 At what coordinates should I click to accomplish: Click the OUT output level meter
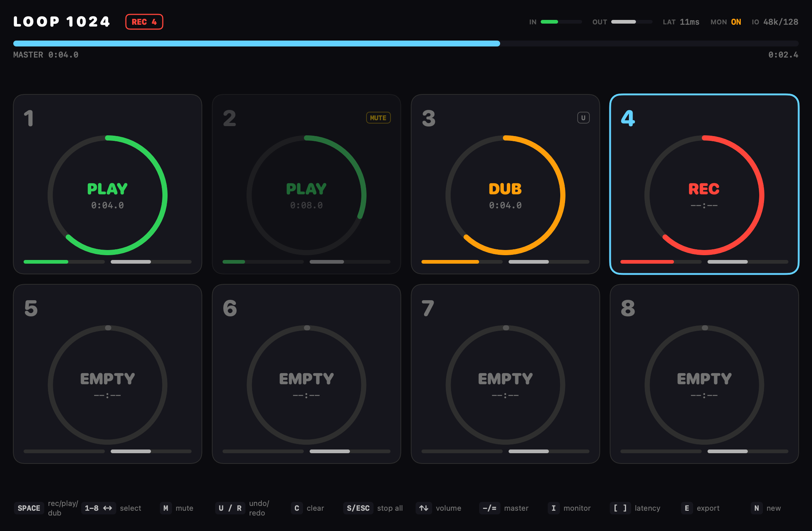(x=632, y=22)
